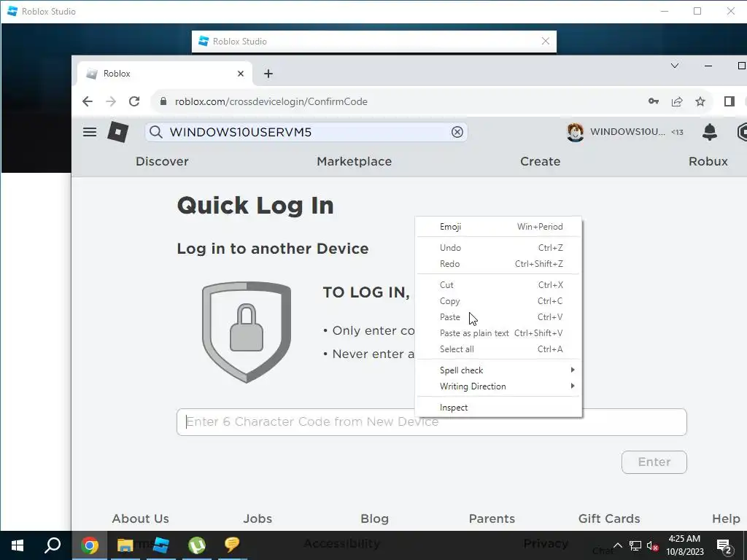Open the Roblox hamburger navigation menu
Viewport: 747px width, 560px height.
click(90, 132)
